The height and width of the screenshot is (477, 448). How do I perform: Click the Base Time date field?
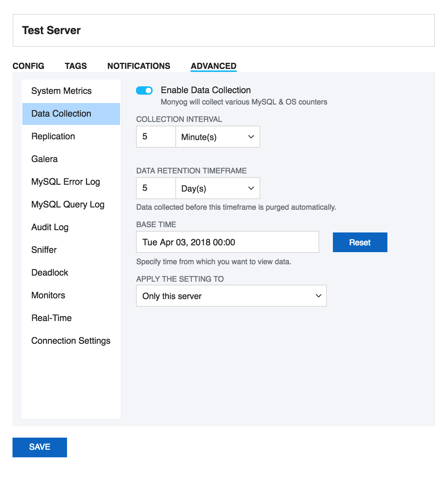(x=227, y=242)
